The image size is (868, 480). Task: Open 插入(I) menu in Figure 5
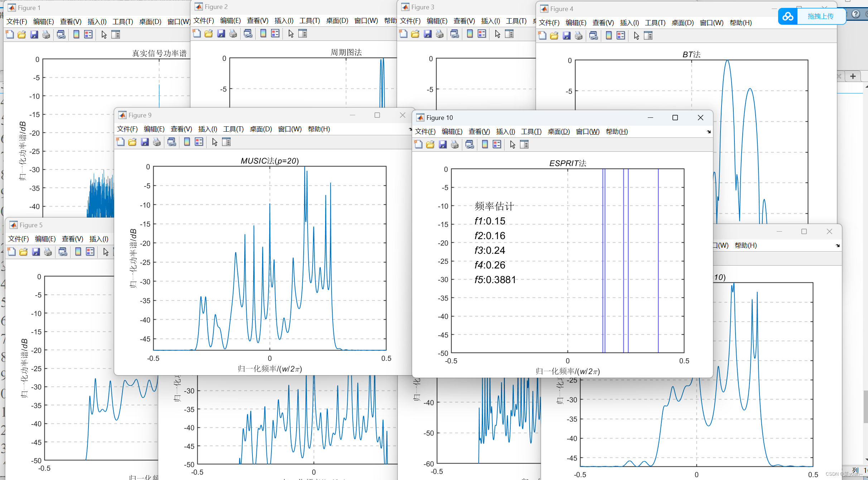99,239
